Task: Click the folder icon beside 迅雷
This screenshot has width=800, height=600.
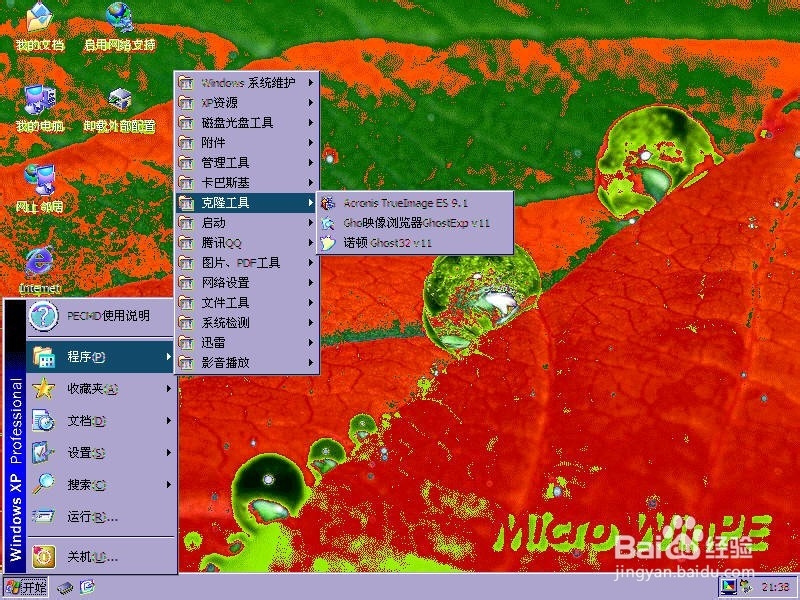Action: (x=186, y=343)
